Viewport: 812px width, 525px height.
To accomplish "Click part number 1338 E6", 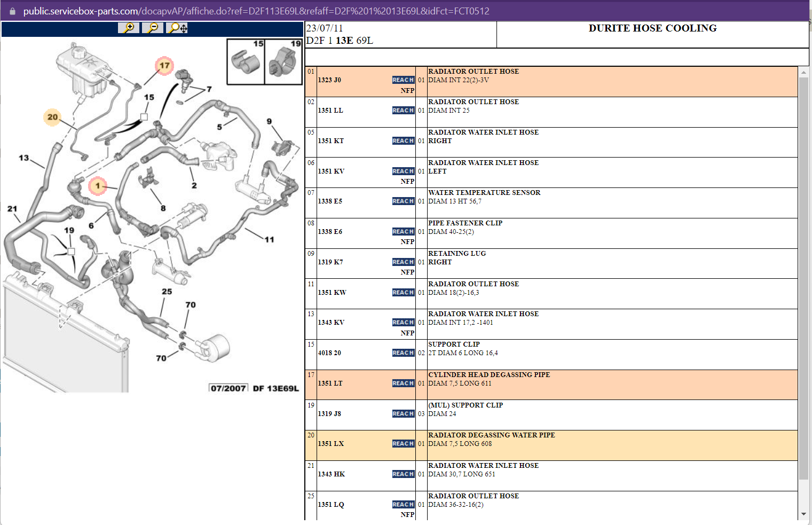I will (330, 232).
